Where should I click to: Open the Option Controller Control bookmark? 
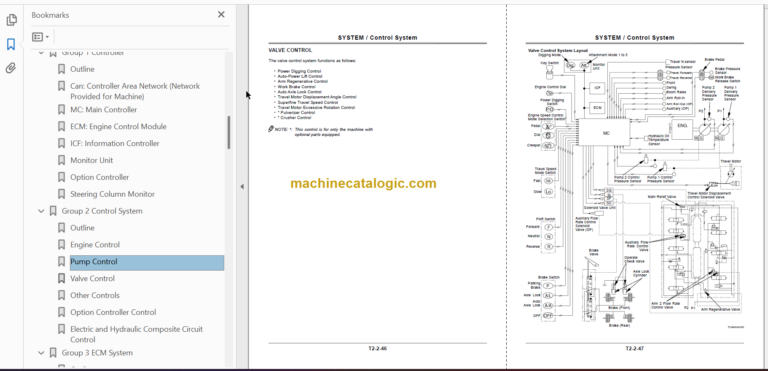pyautogui.click(x=113, y=312)
